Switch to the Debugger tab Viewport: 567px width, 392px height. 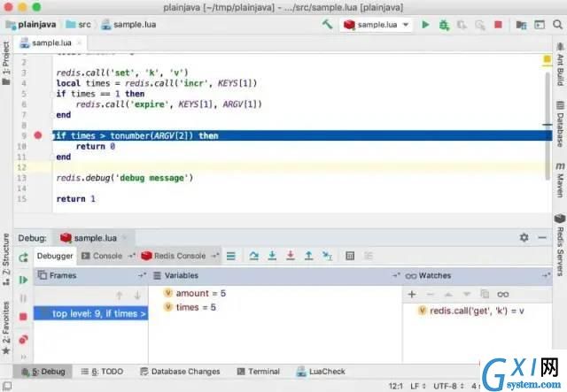[x=55, y=256]
